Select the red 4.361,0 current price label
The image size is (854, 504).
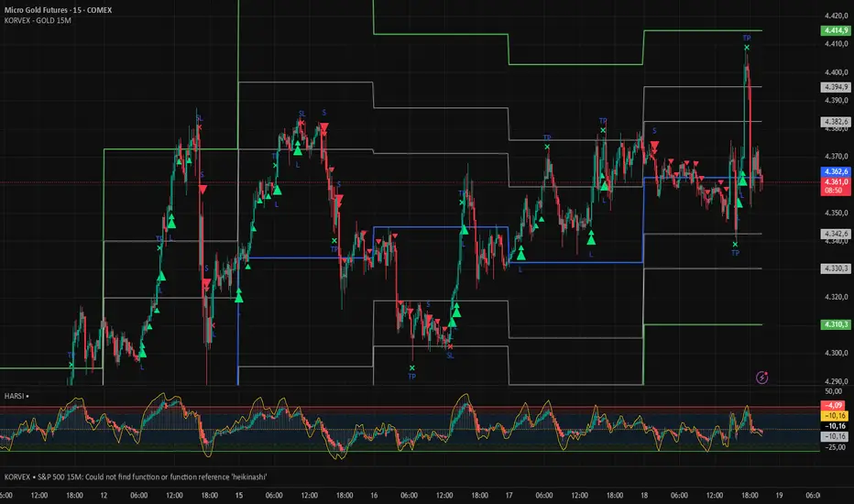836,181
